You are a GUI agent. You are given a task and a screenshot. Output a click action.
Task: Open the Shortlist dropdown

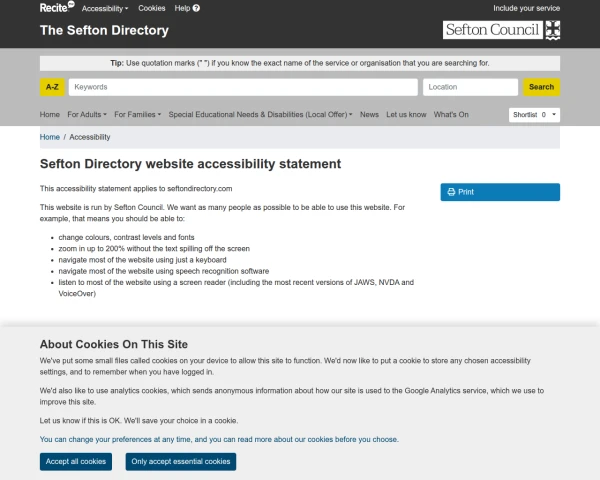pyautogui.click(x=534, y=115)
